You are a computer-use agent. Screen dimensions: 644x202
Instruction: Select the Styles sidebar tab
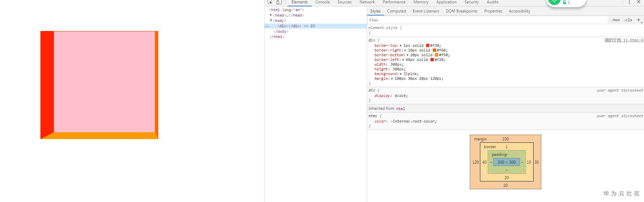(x=375, y=11)
